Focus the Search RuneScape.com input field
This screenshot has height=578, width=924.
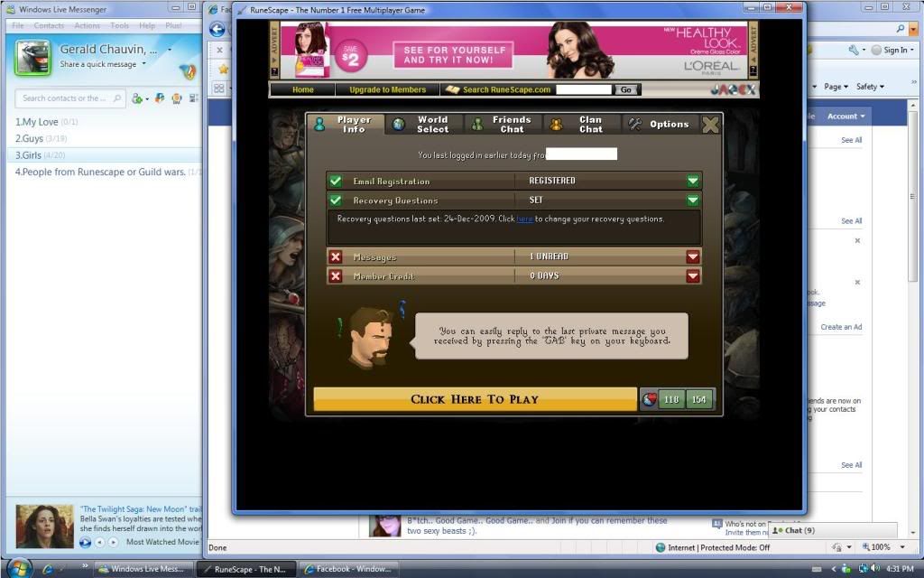point(584,89)
